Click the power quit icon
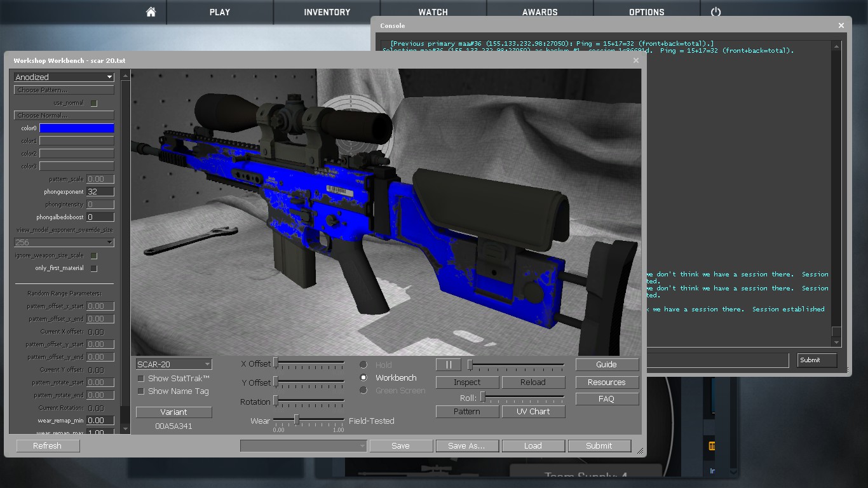 pyautogui.click(x=716, y=12)
